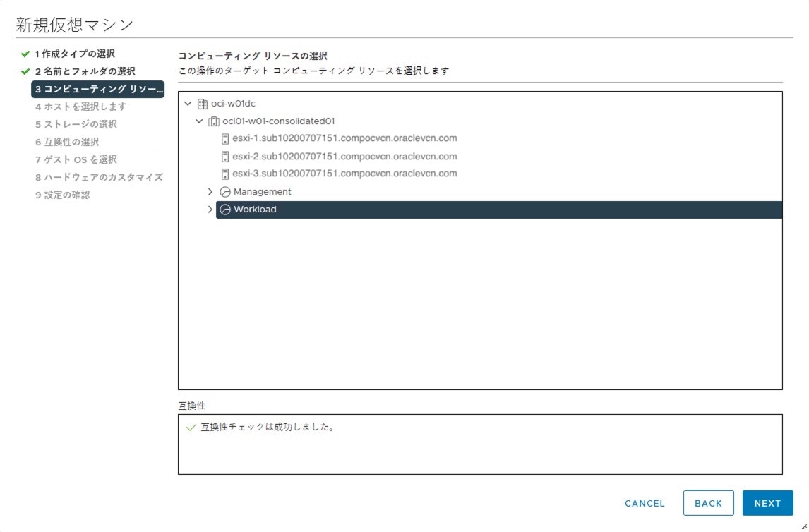The height and width of the screenshot is (532, 809).
Task: Select oci01-w01-consolidated01 cluster label
Action: 279,121
